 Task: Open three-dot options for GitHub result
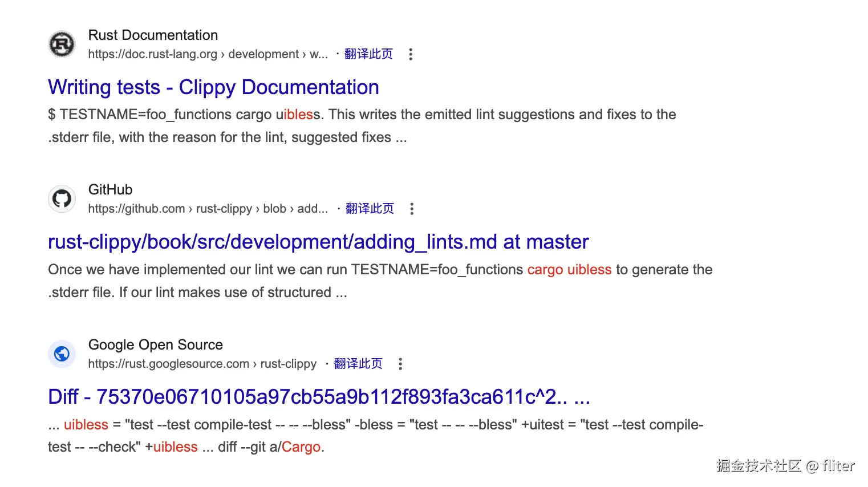412,209
